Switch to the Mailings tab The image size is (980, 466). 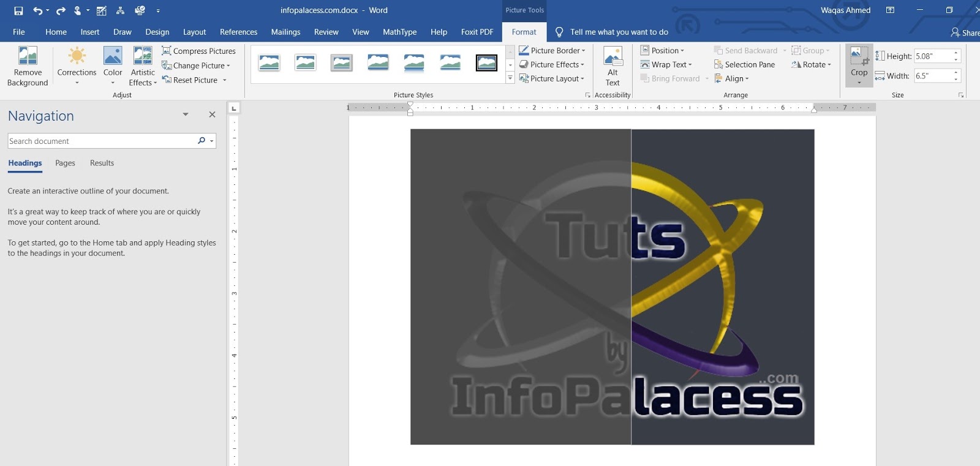click(x=285, y=32)
